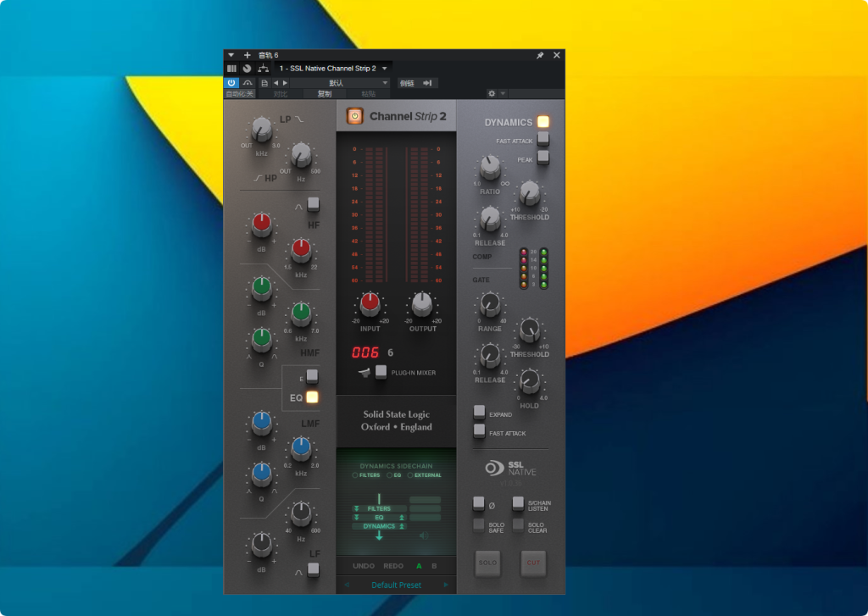Enable gate FAST ATTACK switch

[480, 431]
